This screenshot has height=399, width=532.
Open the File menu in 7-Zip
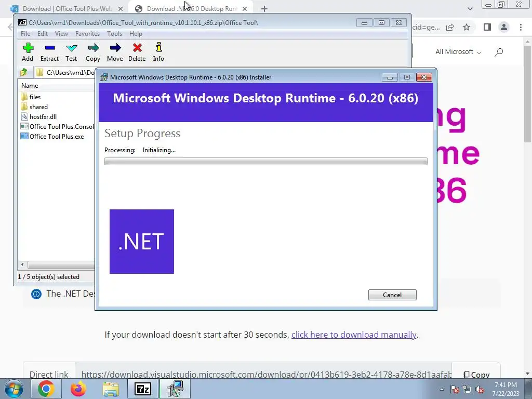tap(25, 34)
